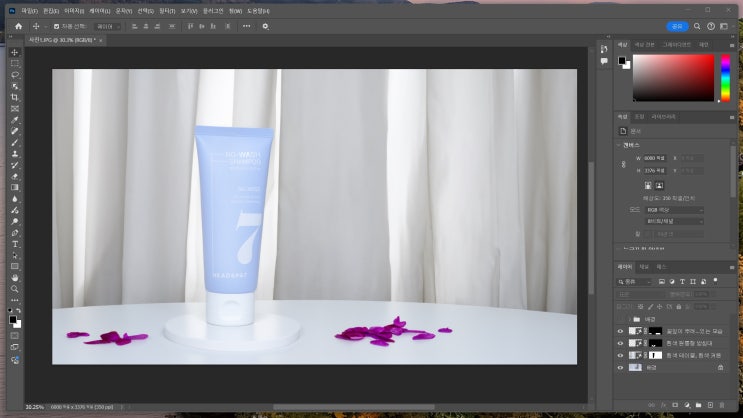The image size is (743, 418).
Task: Select the Eyedropper tool
Action: 15,120
